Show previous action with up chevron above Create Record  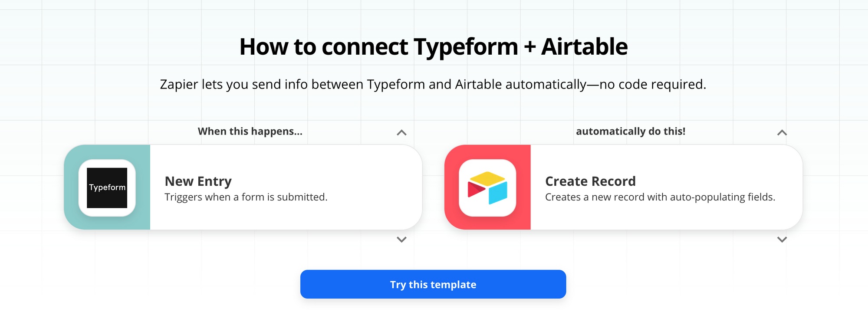click(x=782, y=132)
